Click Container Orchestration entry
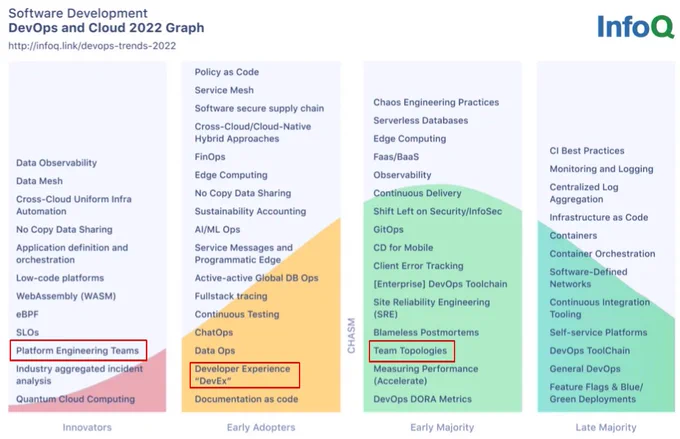This screenshot has width=680, height=439. point(602,254)
